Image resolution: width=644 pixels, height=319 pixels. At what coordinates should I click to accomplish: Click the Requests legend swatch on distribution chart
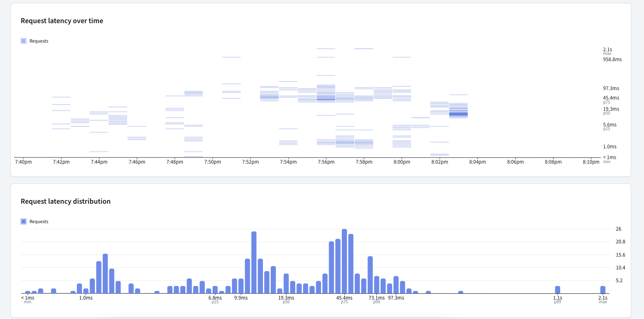pyautogui.click(x=23, y=221)
